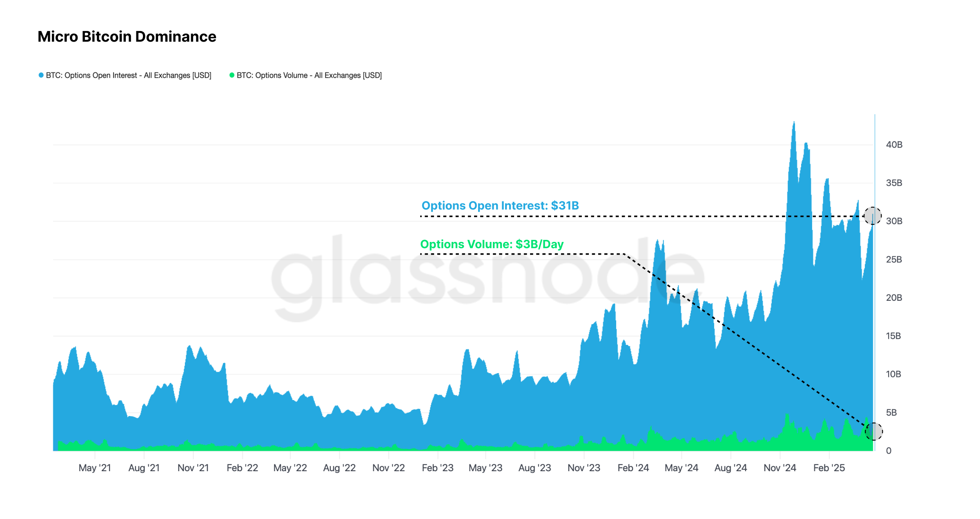This screenshot has width=980, height=519.
Task: Click upper gray circle marker at $31B
Action: [873, 216]
